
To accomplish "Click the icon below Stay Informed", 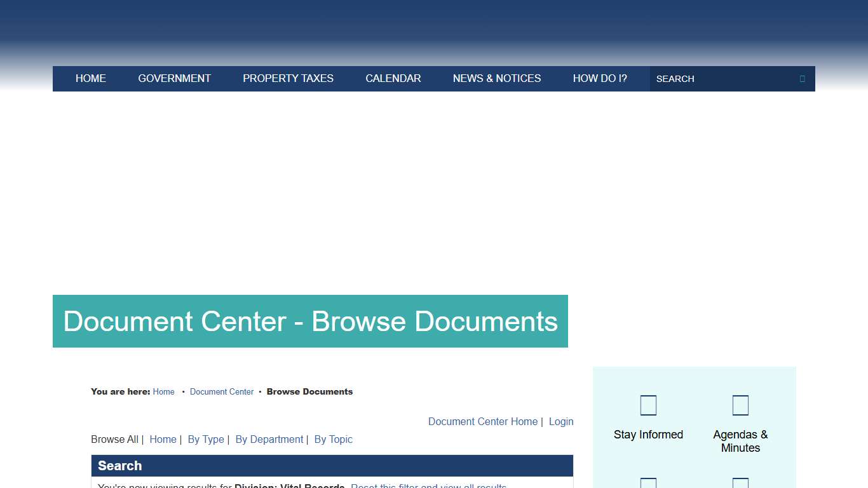I will (x=648, y=483).
